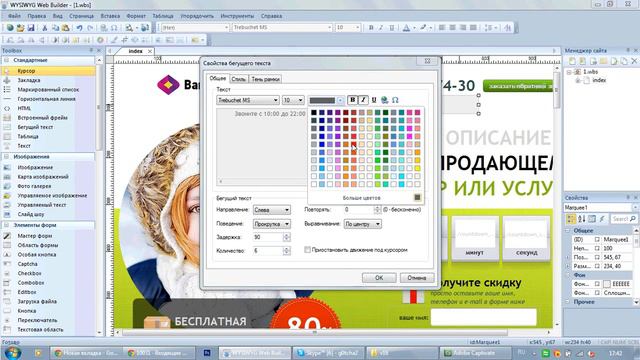Pick the black swatch in color palette
Screen dimensions: 640x360
pos(314,113)
